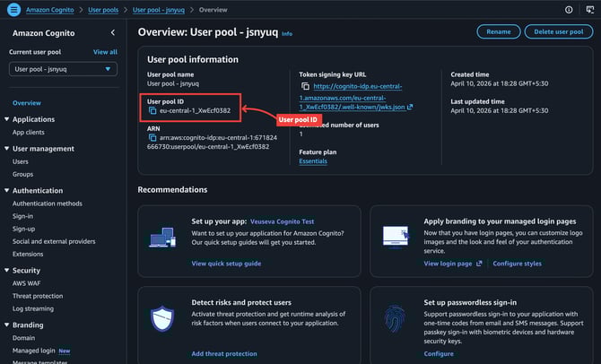The image size is (601, 364).
Task: Click the Recommendations heading
Action: pyautogui.click(x=172, y=190)
